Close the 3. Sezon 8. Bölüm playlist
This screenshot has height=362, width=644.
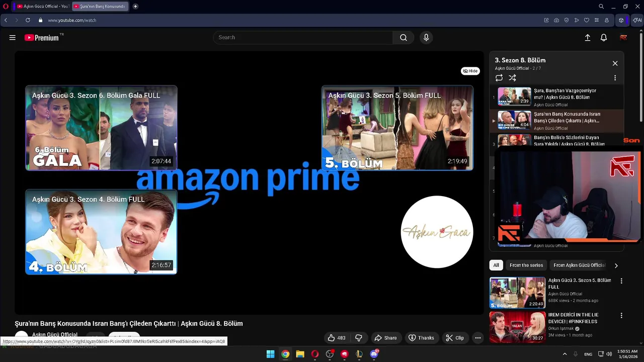615,63
